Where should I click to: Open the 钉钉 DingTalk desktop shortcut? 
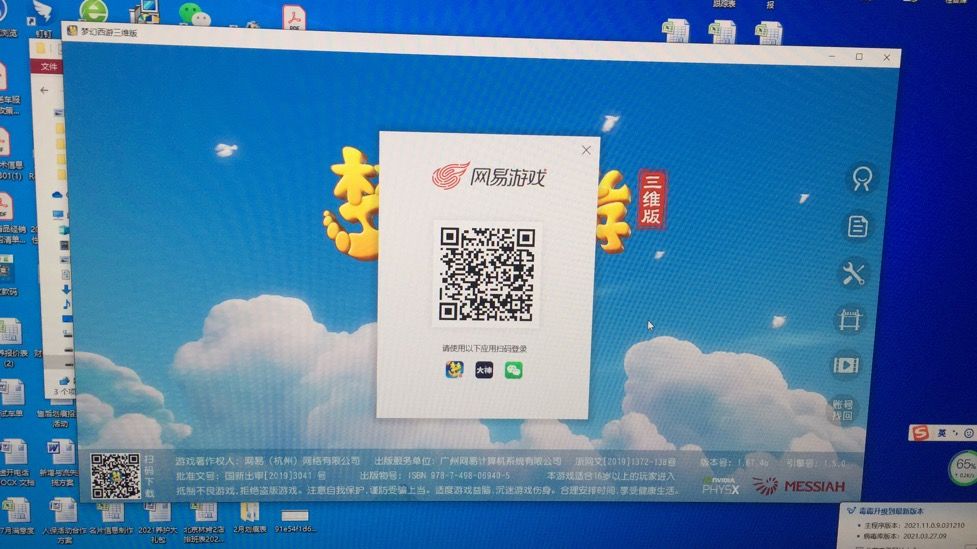click(x=42, y=17)
